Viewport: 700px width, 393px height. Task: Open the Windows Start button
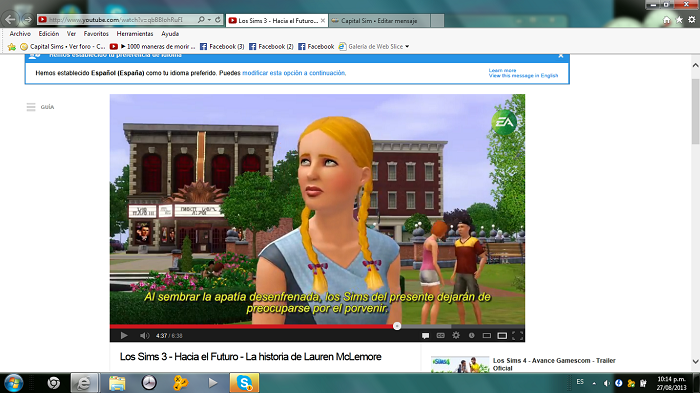click(x=13, y=383)
